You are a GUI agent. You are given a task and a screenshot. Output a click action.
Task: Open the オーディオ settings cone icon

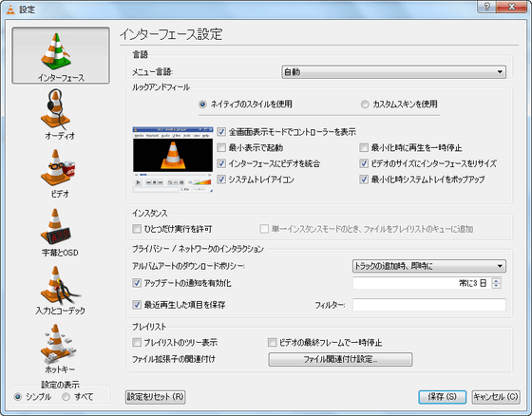point(56,109)
